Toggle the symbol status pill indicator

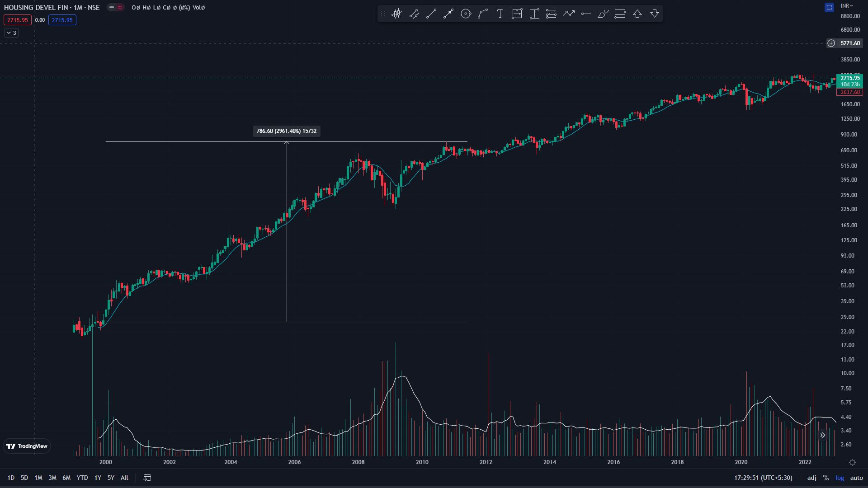[x=116, y=7]
